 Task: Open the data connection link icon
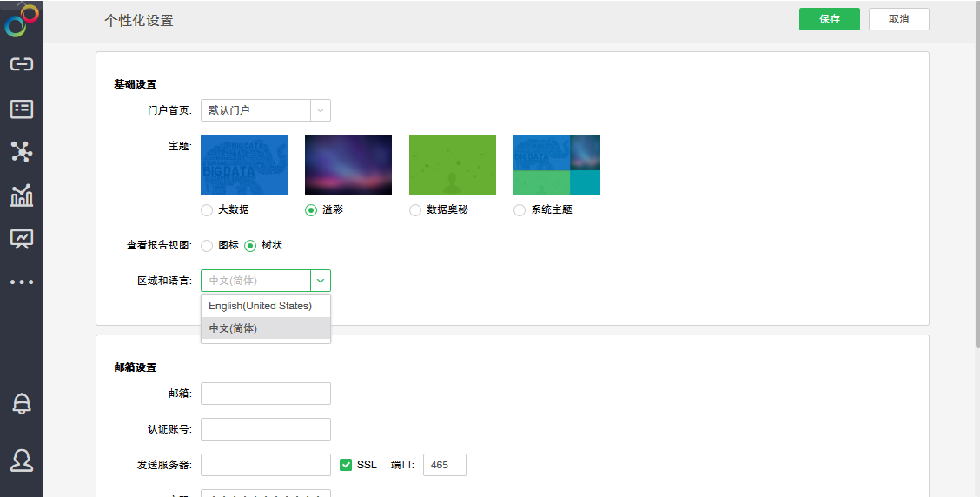pos(22,64)
